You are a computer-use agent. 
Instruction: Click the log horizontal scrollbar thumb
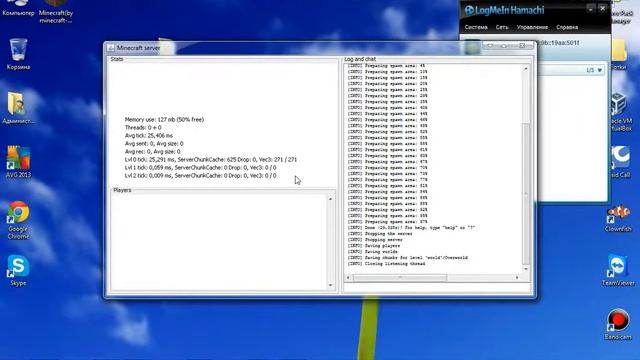click(400, 278)
